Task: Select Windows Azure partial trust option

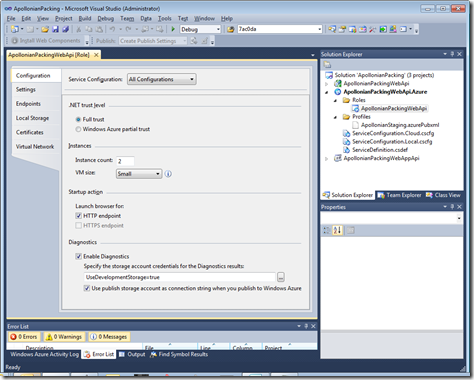Action: pyautogui.click(x=78, y=129)
